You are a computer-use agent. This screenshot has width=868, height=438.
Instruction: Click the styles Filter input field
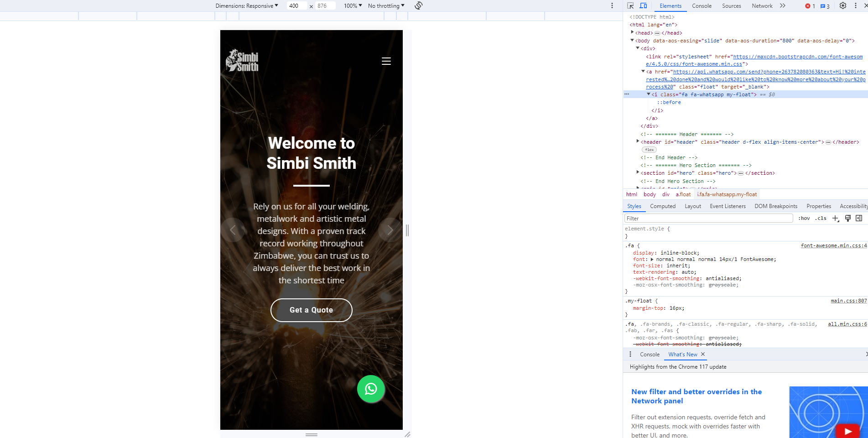(708, 219)
